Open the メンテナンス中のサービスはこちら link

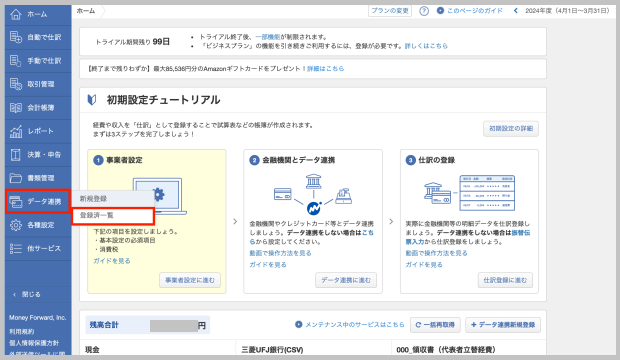click(x=355, y=324)
